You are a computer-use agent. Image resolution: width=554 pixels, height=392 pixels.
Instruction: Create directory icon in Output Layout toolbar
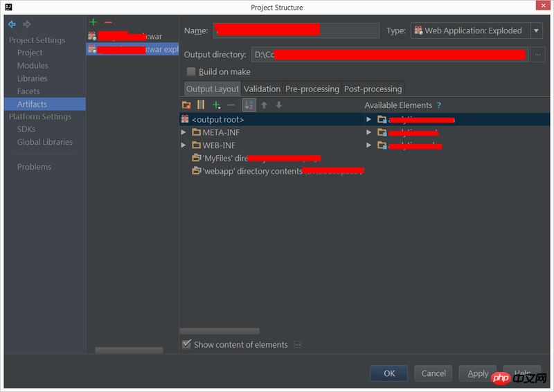click(186, 105)
